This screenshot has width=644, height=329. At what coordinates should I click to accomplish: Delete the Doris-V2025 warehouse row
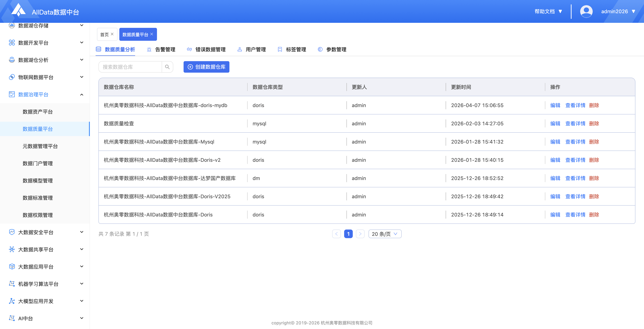594,197
